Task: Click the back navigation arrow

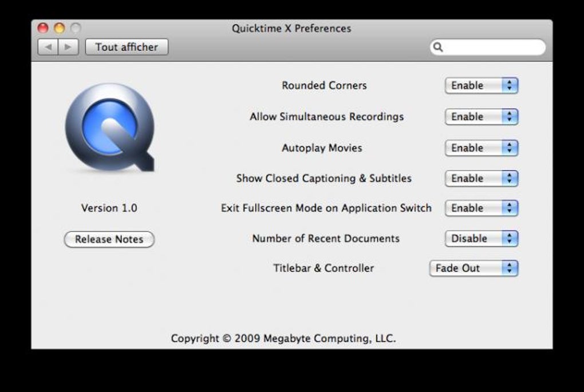Action: (x=48, y=47)
